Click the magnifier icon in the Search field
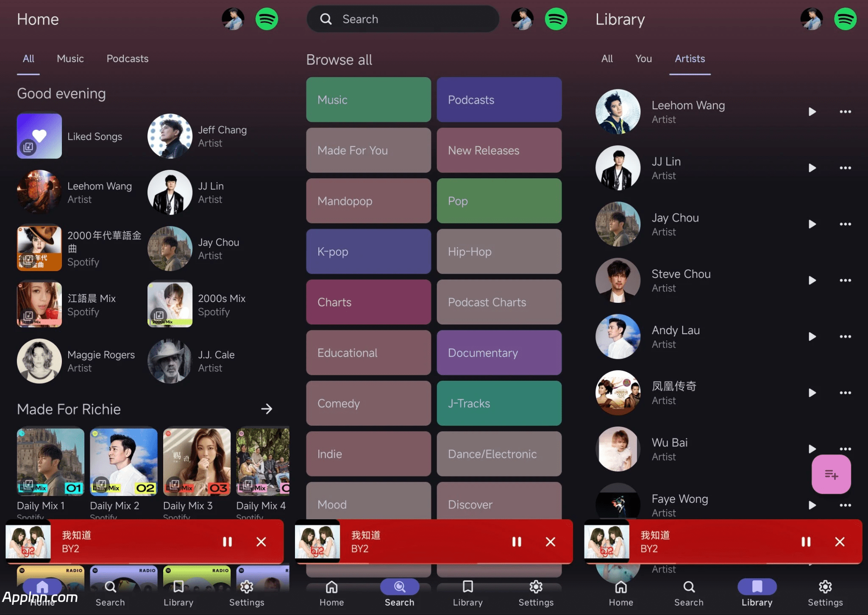The image size is (868, 615). point(325,19)
